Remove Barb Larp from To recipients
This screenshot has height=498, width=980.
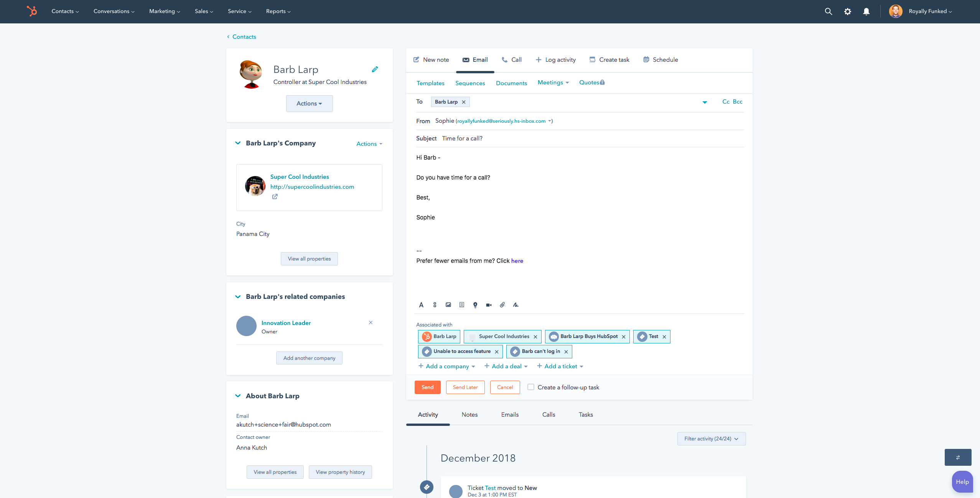[464, 102]
